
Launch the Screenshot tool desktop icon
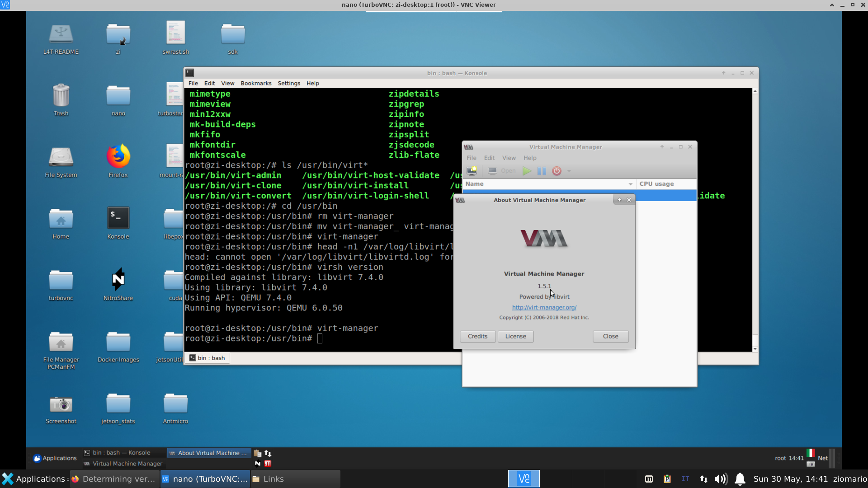pos(61,409)
